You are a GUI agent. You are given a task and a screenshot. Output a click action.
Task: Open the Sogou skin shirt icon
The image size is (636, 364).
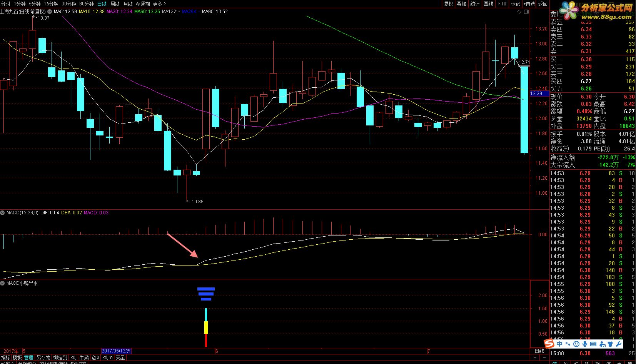pyautogui.click(x=611, y=344)
